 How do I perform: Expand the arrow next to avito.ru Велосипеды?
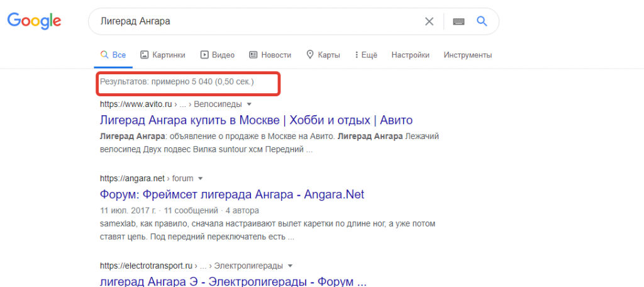(x=249, y=104)
